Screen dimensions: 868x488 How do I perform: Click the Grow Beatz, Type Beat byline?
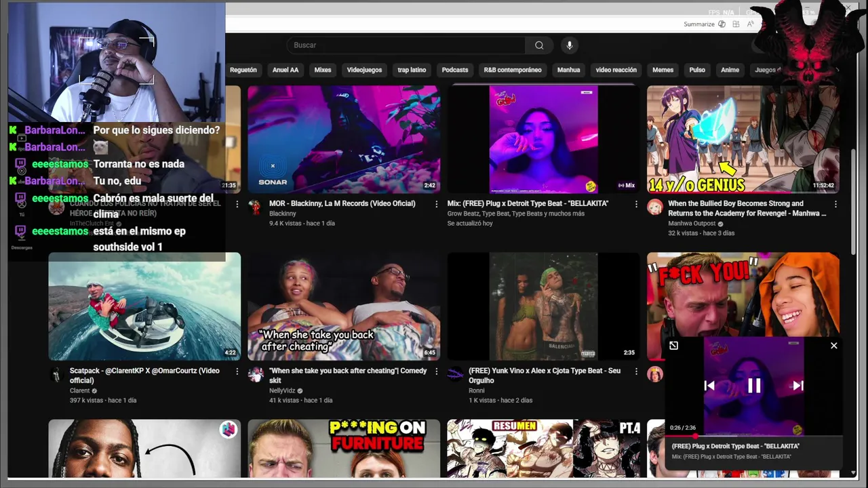click(515, 213)
